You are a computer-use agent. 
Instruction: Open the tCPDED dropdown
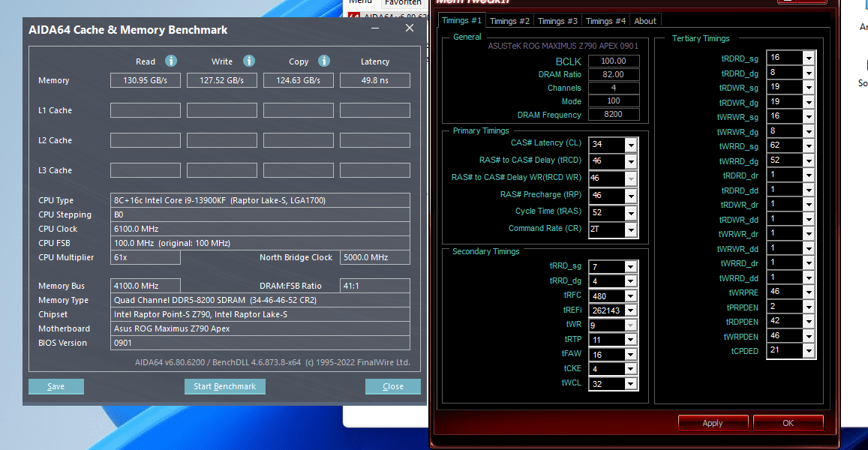pos(809,350)
